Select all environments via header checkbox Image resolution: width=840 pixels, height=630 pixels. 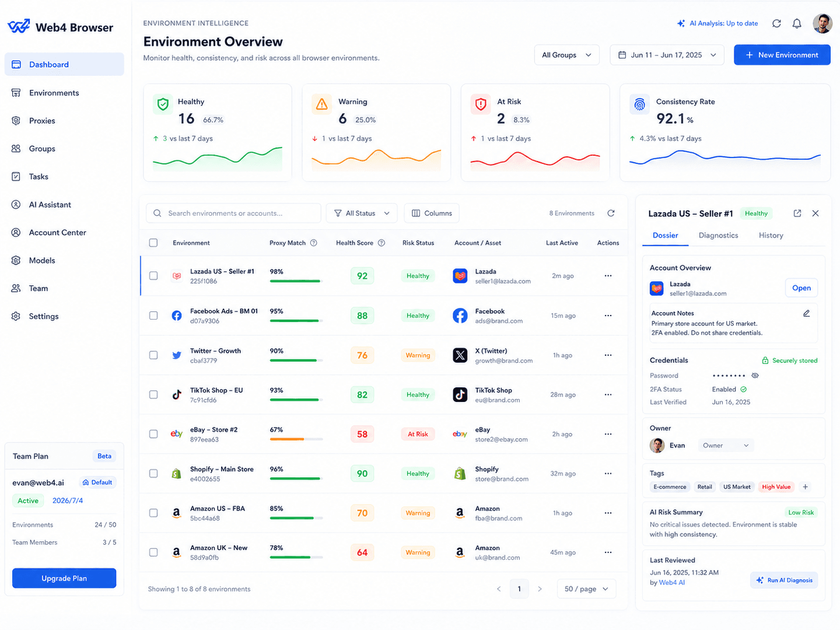[153, 243]
